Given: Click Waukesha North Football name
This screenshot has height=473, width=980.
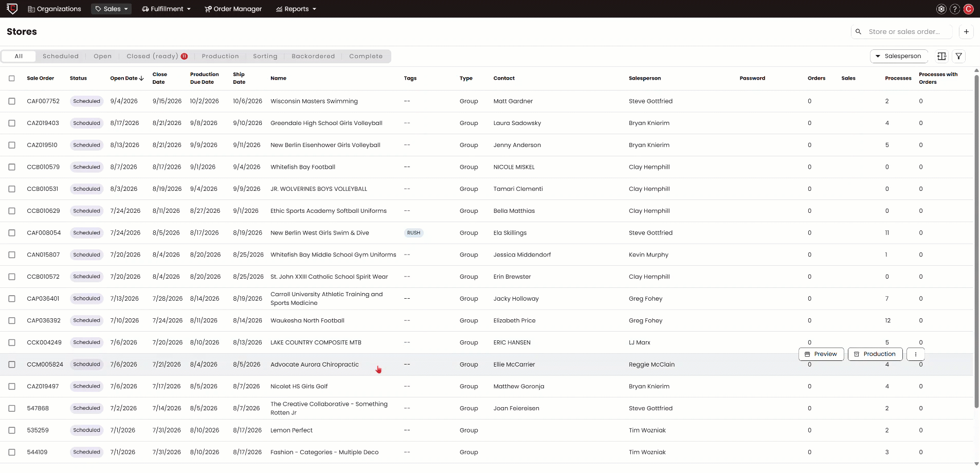Looking at the screenshot, I should pyautogui.click(x=307, y=320).
